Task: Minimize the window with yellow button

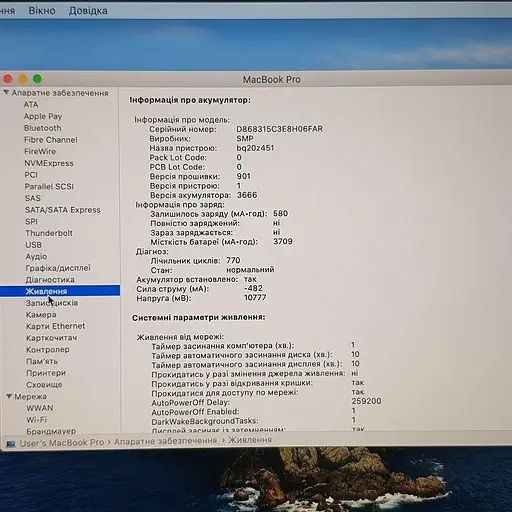Action: [23, 79]
